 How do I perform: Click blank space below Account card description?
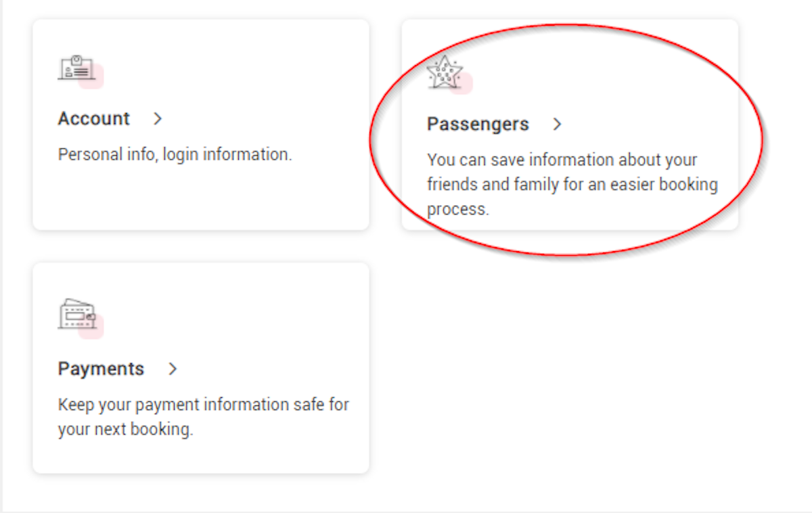(201, 196)
